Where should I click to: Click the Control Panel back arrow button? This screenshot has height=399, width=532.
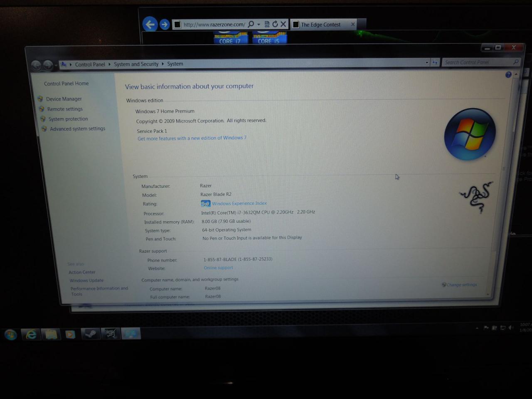click(x=37, y=65)
